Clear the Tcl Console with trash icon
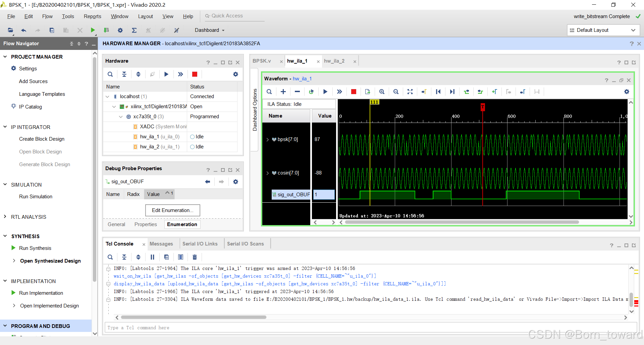644x345 pixels. pyautogui.click(x=195, y=257)
